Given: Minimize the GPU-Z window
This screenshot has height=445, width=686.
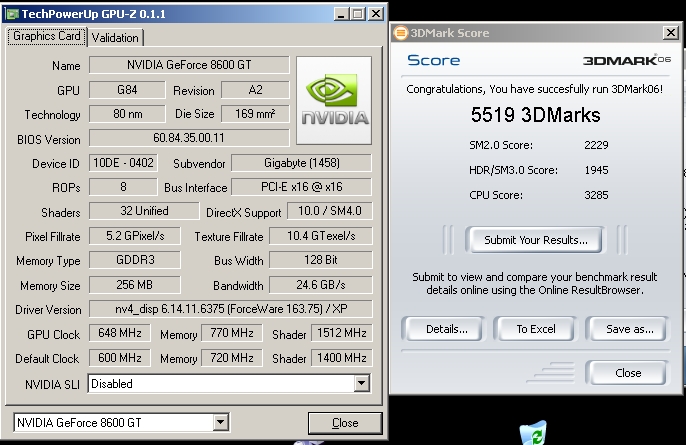Looking at the screenshot, I should point(341,14).
